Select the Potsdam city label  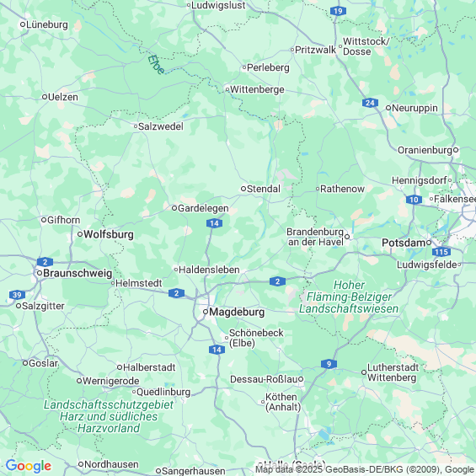pos(404,243)
